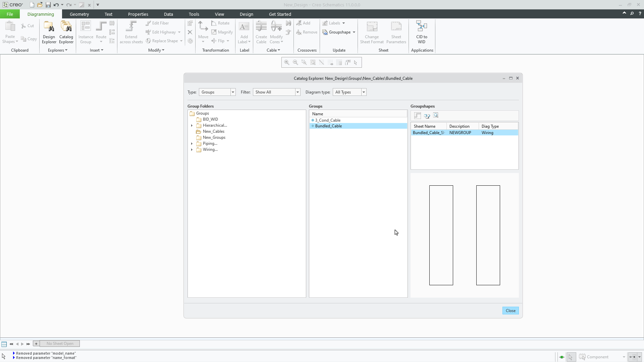Click the green status indicator in status bar
The image size is (644, 362).
pyautogui.click(x=562, y=357)
